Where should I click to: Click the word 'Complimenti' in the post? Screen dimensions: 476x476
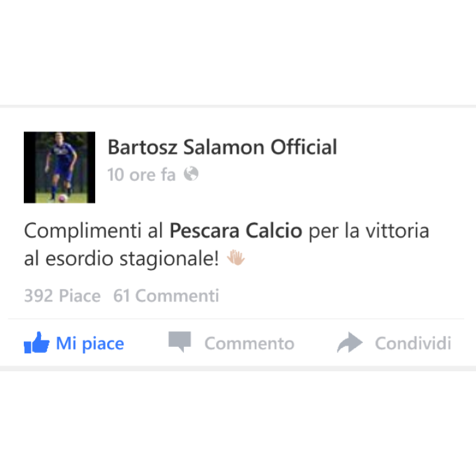click(83, 231)
